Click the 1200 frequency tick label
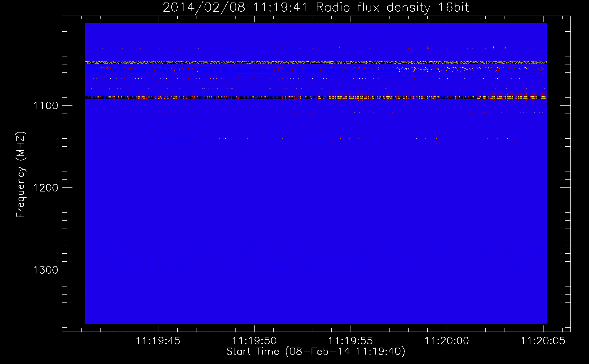Screen dimensions: 589x364 coord(46,188)
